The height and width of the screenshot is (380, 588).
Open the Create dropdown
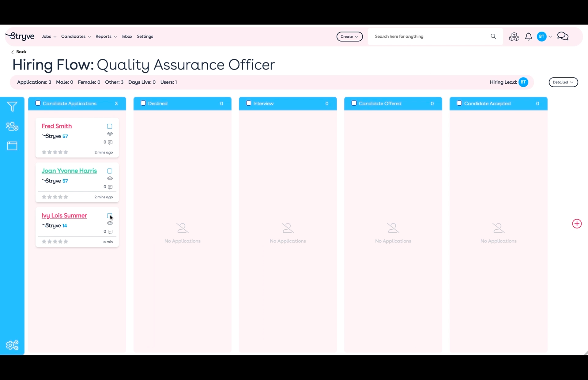pos(349,36)
